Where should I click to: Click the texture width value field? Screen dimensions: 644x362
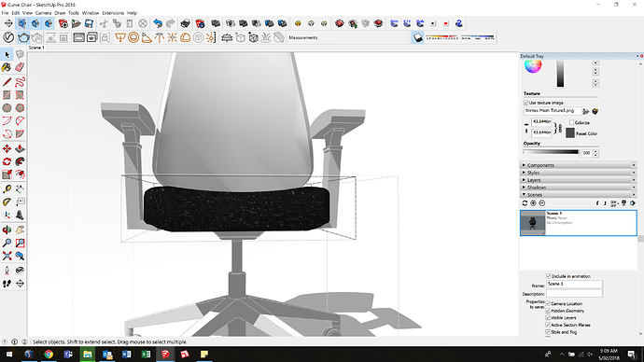pyautogui.click(x=541, y=121)
